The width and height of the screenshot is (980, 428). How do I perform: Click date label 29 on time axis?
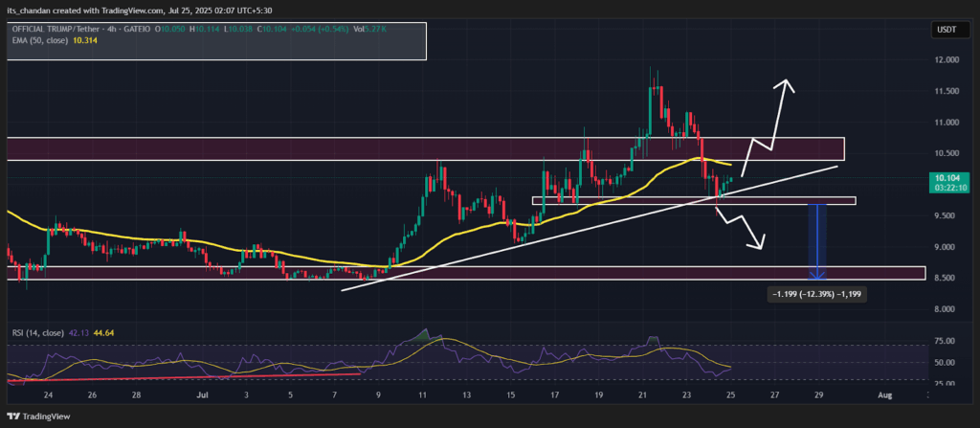click(x=819, y=395)
